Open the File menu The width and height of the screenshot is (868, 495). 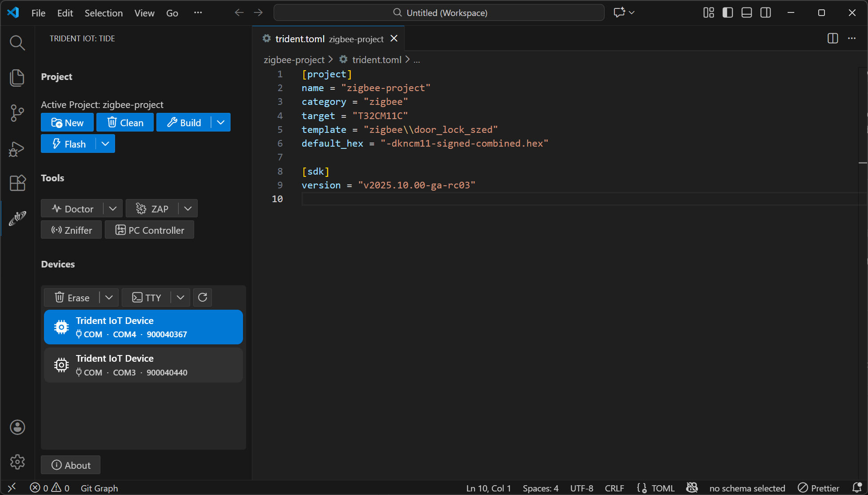click(x=38, y=13)
